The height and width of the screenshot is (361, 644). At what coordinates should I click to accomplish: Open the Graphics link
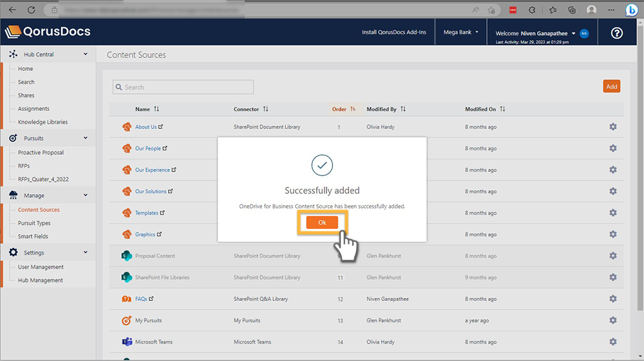[x=145, y=235]
